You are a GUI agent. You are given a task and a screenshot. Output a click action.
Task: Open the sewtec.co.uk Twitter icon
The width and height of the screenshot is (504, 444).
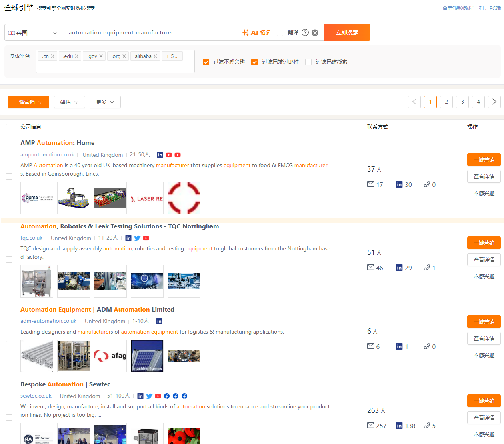(x=149, y=396)
